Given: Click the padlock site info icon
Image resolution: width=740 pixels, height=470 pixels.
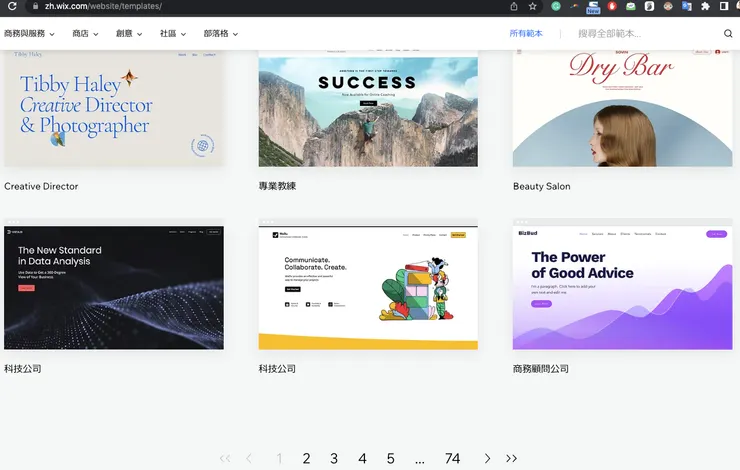Looking at the screenshot, I should point(35,6).
